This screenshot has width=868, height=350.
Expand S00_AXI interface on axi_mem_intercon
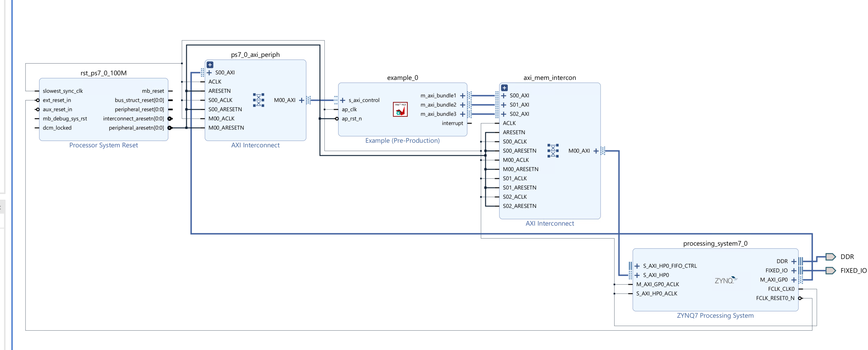point(504,96)
